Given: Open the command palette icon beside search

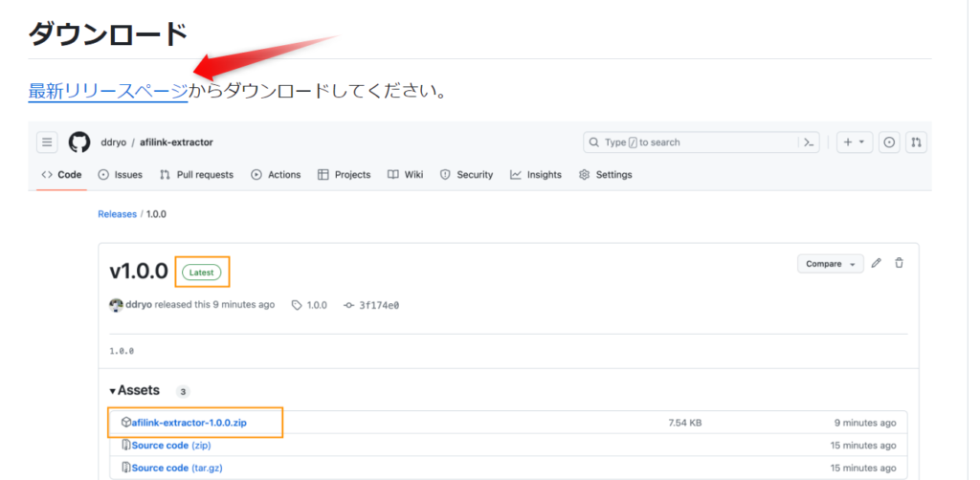Looking at the screenshot, I should (809, 142).
